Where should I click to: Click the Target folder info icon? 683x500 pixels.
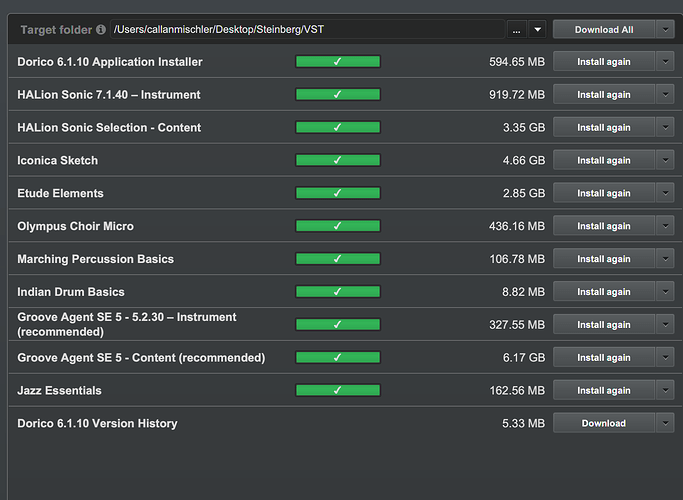coord(101,30)
